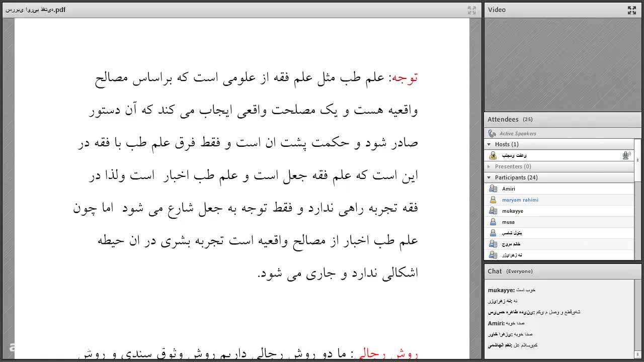Click the avatar icon beside mukayye
This screenshot has width=644, height=362.
click(x=493, y=211)
